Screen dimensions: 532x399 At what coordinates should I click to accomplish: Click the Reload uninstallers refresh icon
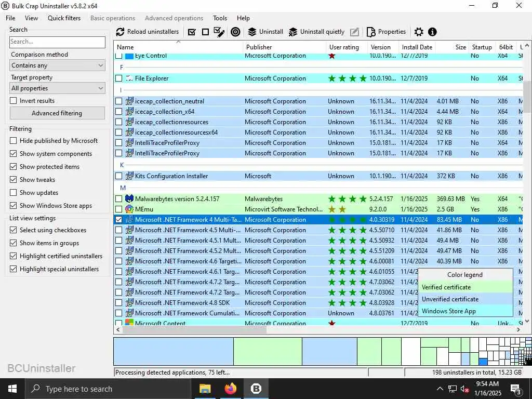click(120, 32)
